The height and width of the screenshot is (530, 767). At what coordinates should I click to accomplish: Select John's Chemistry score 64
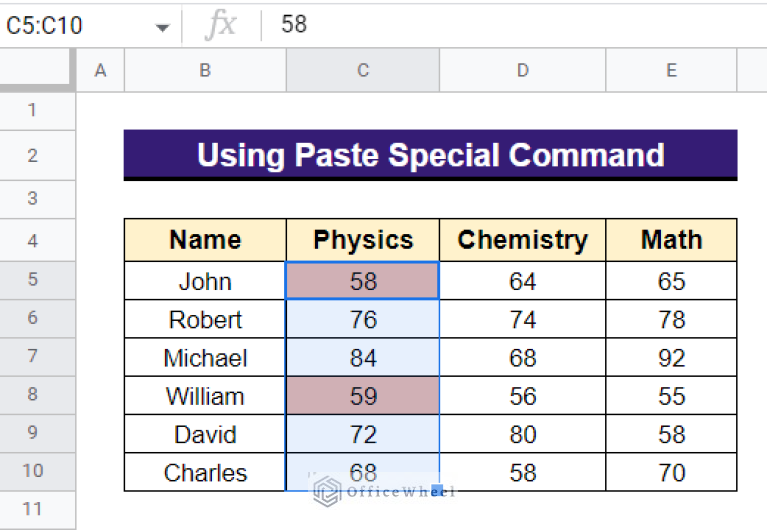coord(522,281)
